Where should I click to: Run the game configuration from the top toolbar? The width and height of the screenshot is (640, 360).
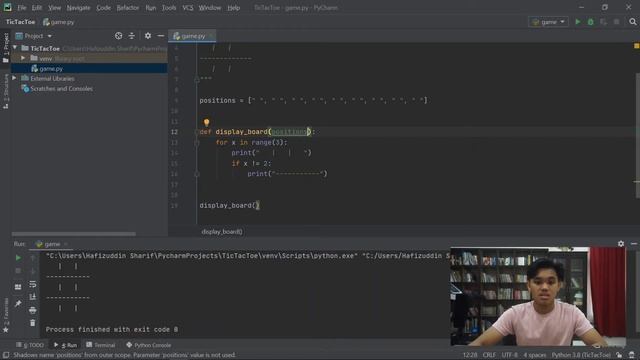578,22
